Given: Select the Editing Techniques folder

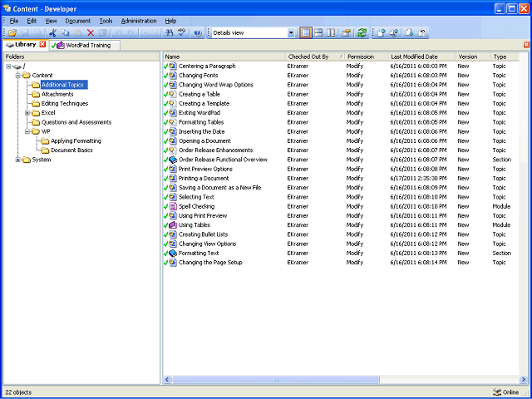Looking at the screenshot, I should [x=65, y=103].
